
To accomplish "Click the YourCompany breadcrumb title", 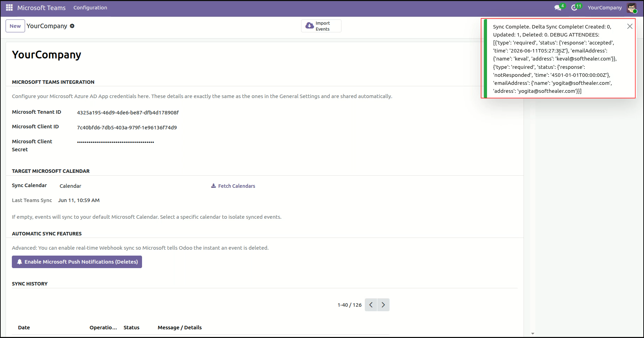I will point(47,26).
